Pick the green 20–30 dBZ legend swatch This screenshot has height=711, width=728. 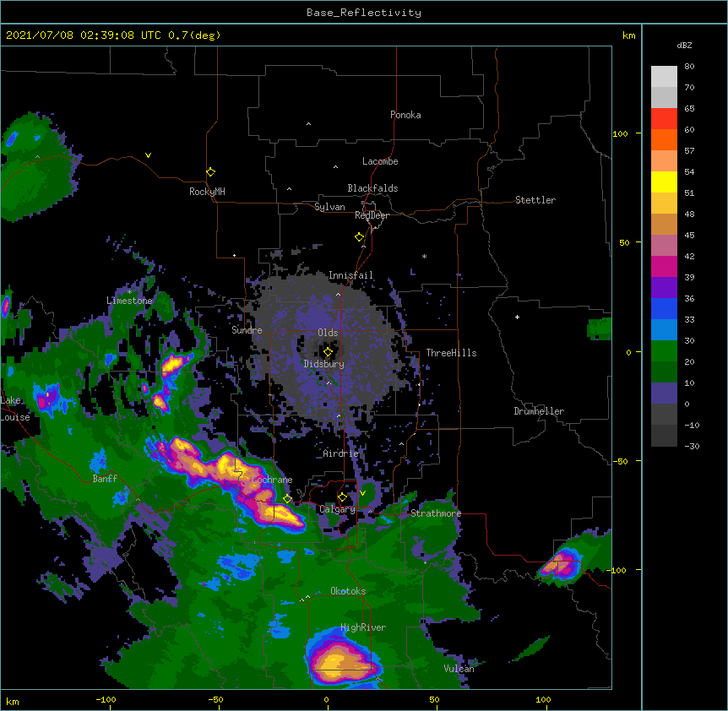[x=664, y=351]
